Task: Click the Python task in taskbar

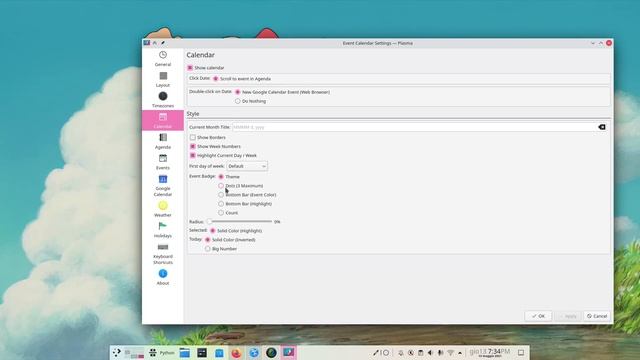Action: 162,352
